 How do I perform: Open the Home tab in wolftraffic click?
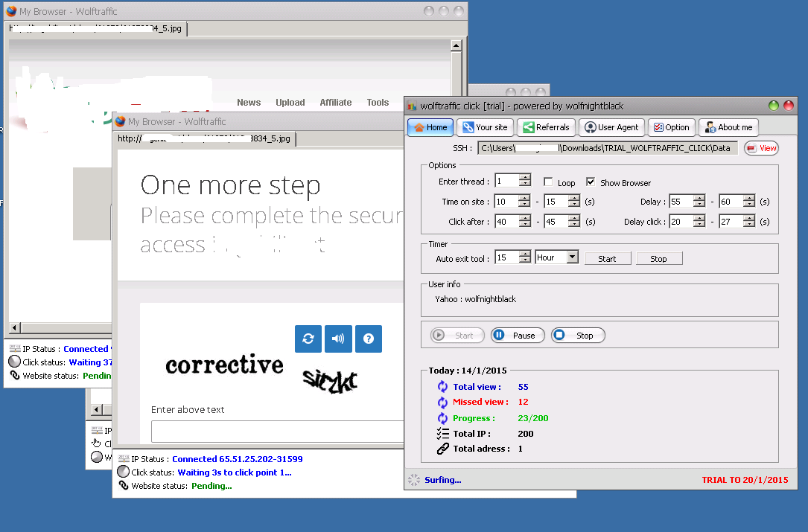tap(430, 127)
